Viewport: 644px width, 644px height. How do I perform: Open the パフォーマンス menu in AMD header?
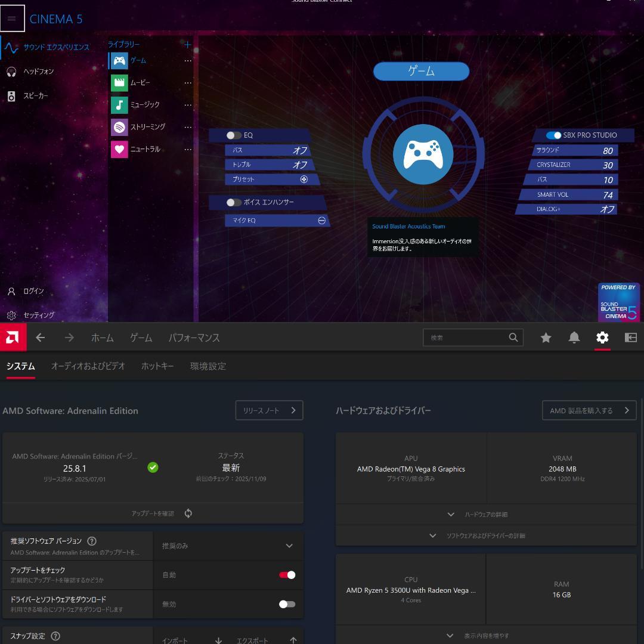point(194,338)
